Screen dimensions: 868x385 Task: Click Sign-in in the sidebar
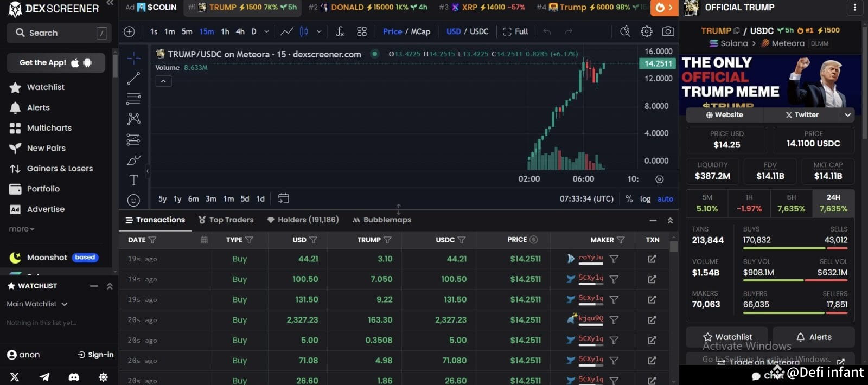pyautogui.click(x=95, y=355)
